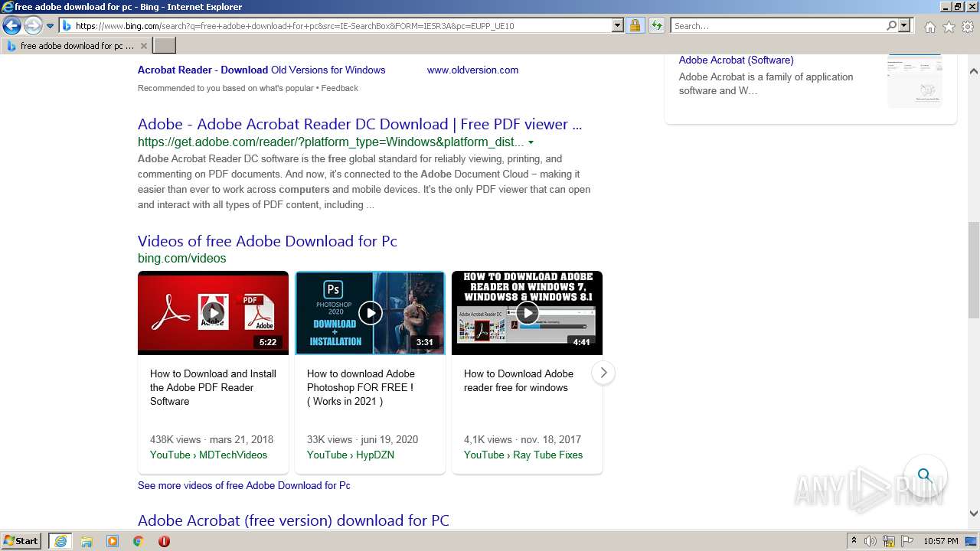This screenshot has height=551, width=980.
Task: Click the '5:22' duration badge on first video
Action: pyautogui.click(x=268, y=342)
